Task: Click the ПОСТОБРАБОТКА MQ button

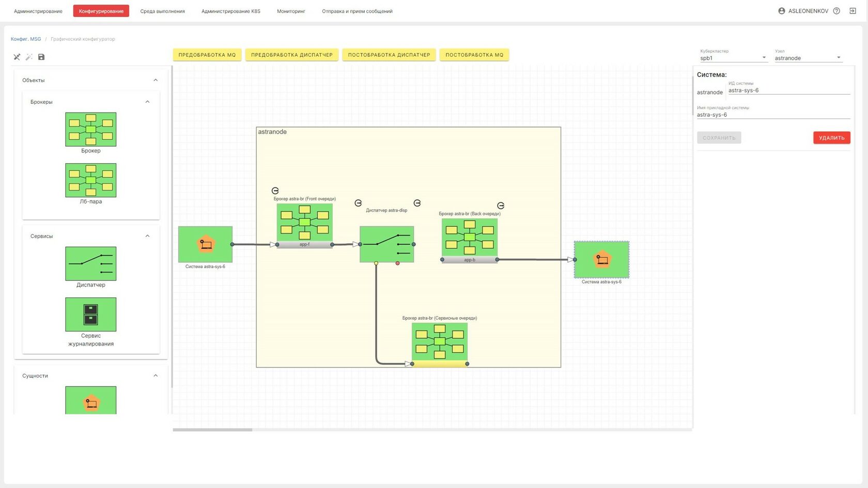Action: click(x=474, y=55)
